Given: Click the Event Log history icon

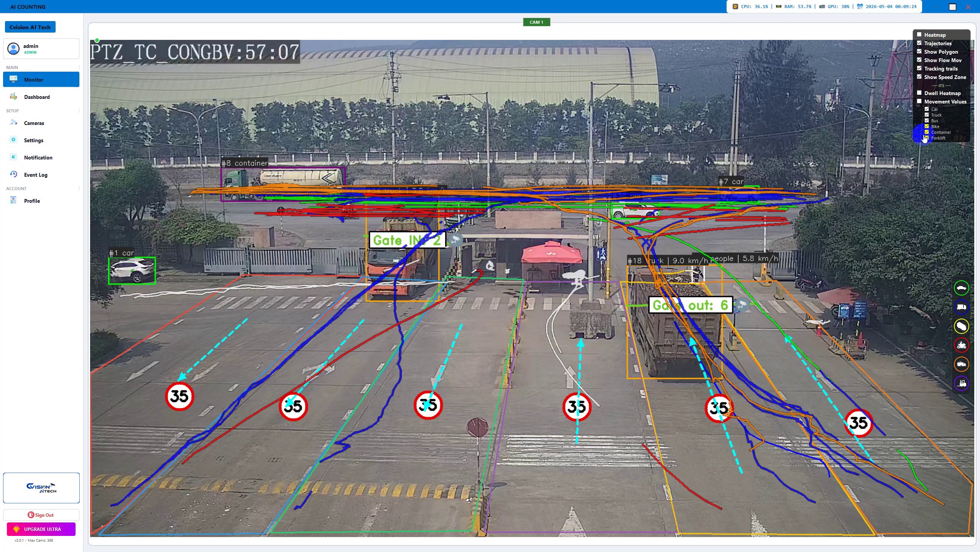Looking at the screenshot, I should point(13,174).
